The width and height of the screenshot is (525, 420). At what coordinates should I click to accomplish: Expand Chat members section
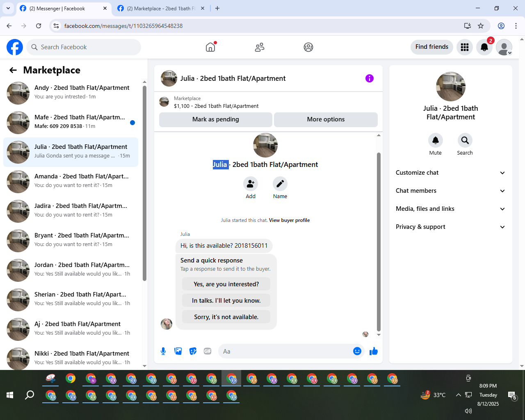(450, 191)
